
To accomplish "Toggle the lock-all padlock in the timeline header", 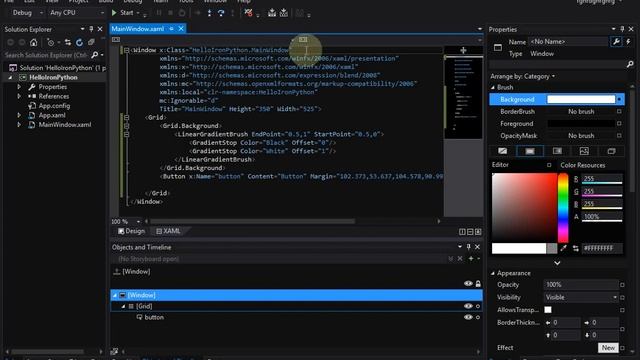I will point(478,284).
